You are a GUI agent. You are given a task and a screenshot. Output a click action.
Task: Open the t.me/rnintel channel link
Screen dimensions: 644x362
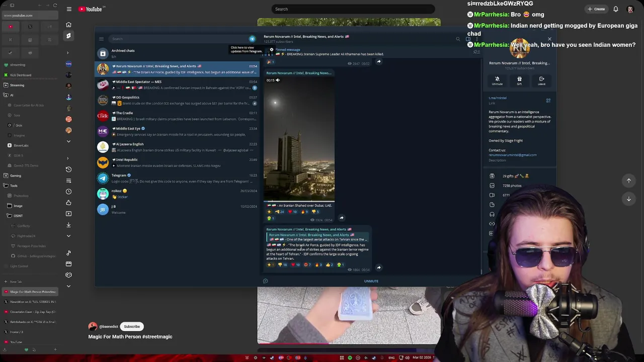[x=498, y=98]
